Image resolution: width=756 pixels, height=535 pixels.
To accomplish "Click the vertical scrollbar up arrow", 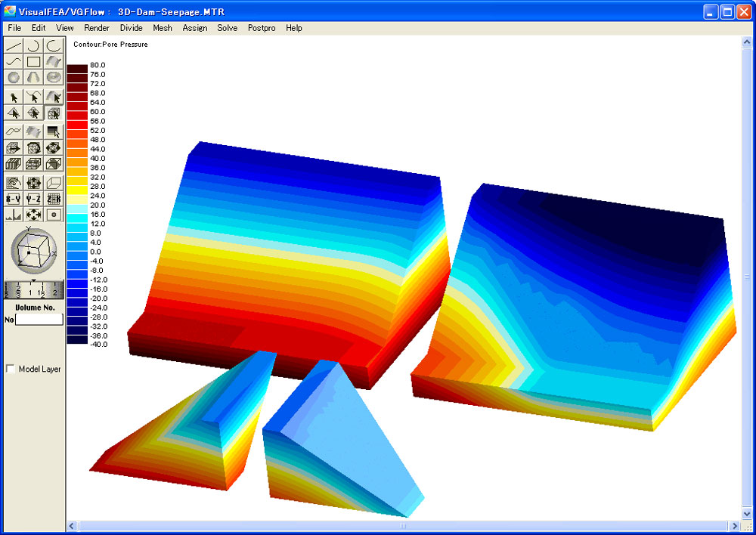I will point(747,42).
